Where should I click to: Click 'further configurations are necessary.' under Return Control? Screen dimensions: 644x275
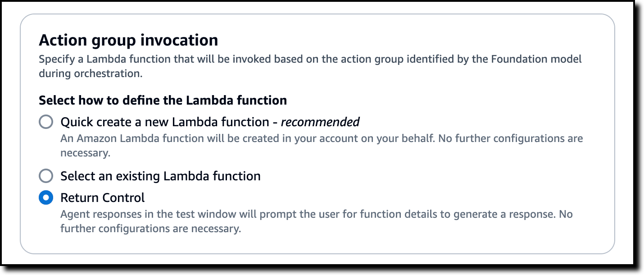(151, 229)
